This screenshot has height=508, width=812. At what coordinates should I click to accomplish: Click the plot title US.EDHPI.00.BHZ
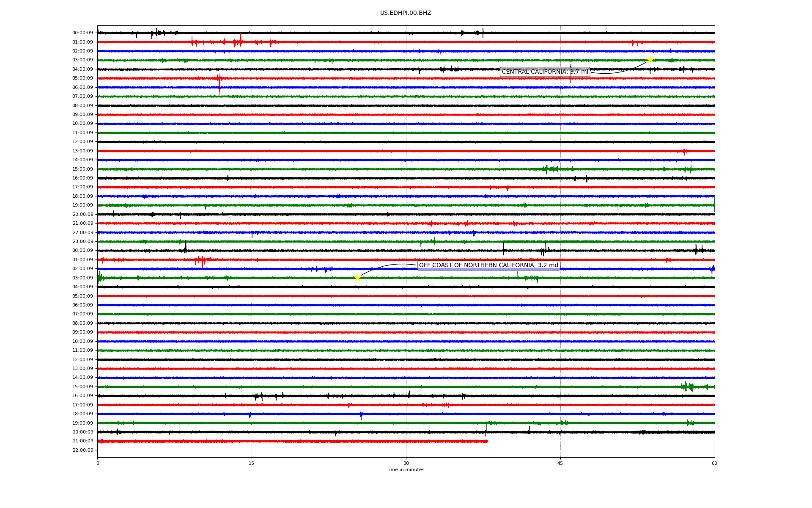(406, 13)
